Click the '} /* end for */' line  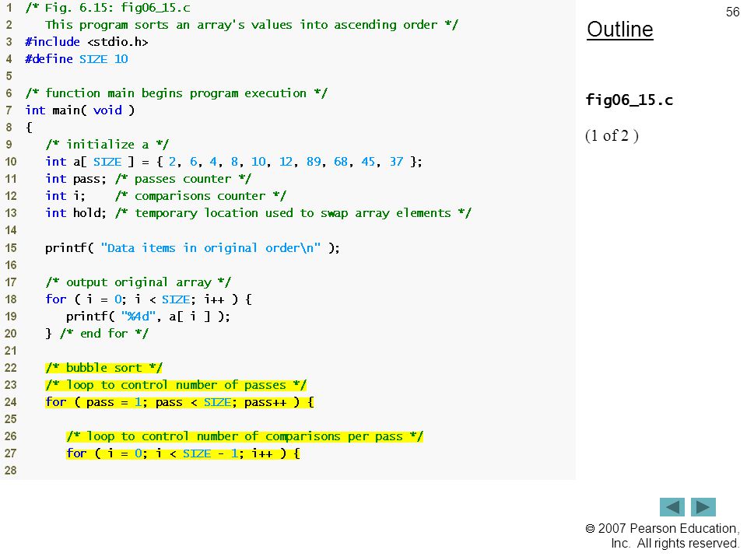97,334
